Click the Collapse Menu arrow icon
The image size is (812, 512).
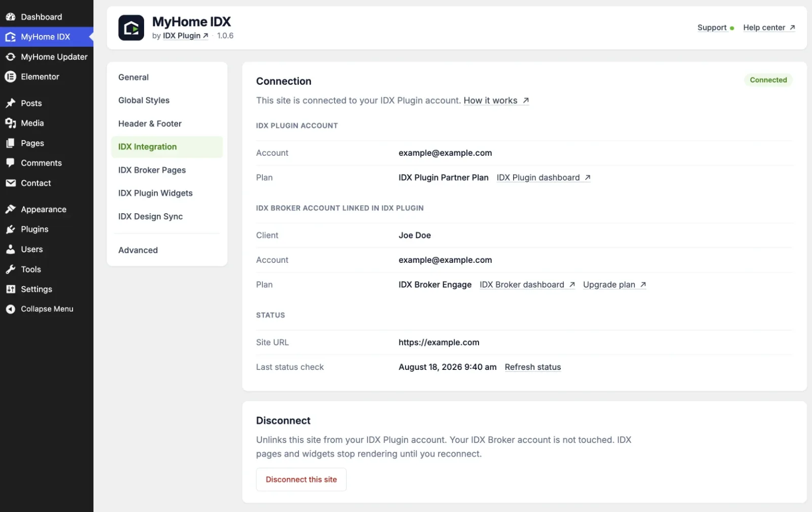pos(10,309)
